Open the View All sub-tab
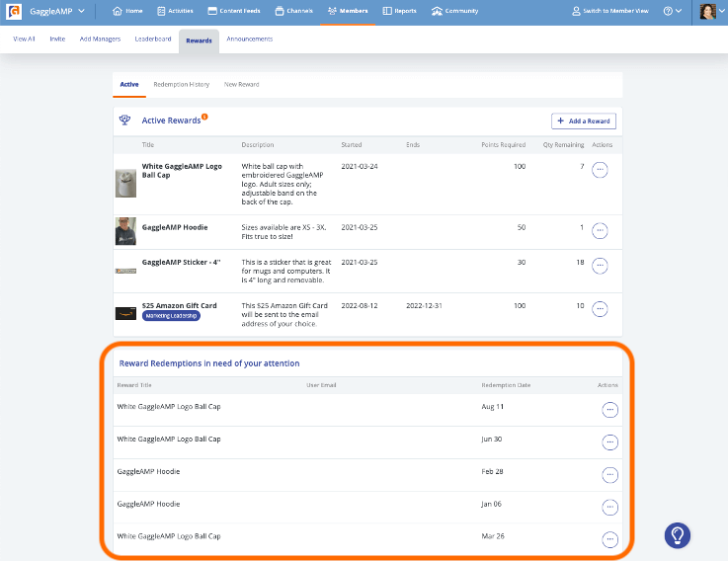728x561 pixels. point(24,39)
